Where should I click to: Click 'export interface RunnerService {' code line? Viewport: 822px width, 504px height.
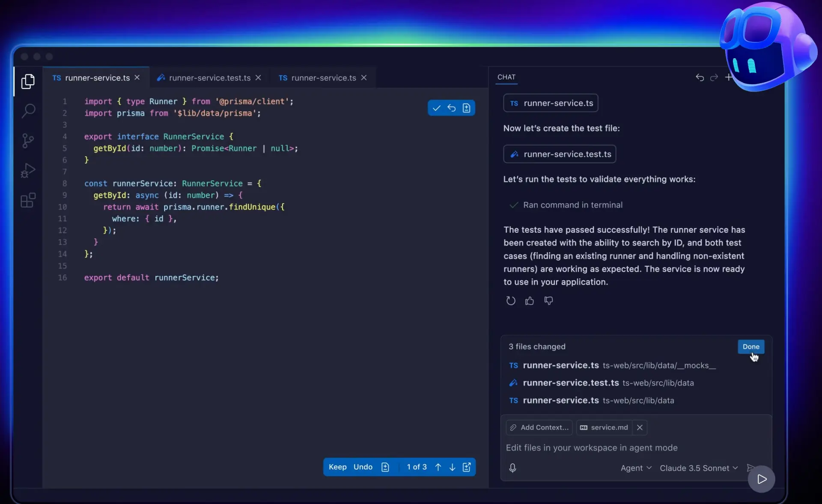[x=158, y=136]
